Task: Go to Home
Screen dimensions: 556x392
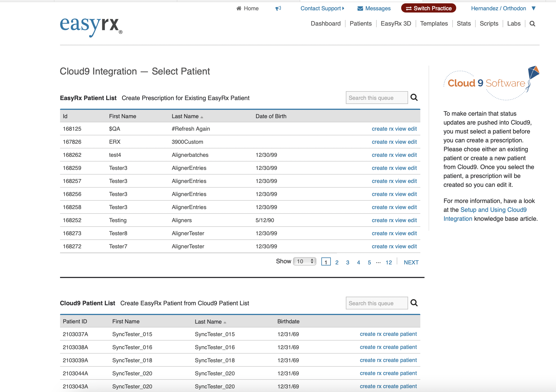Action: [247, 8]
